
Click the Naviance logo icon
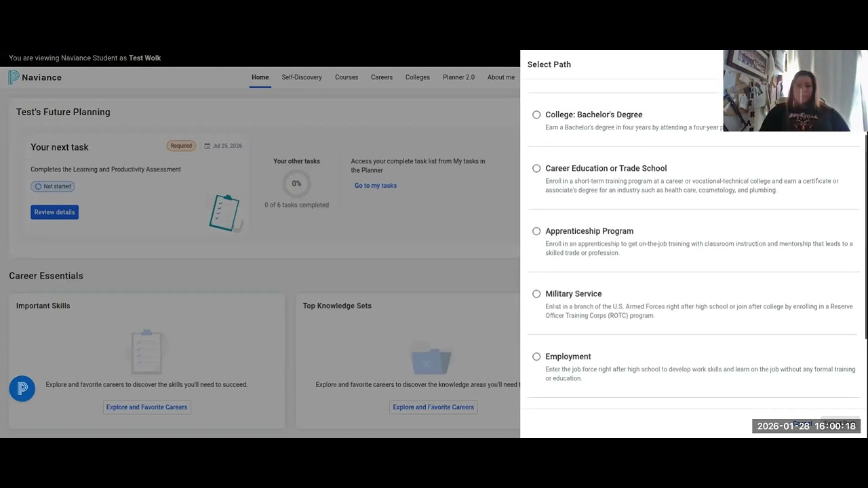pos(14,77)
